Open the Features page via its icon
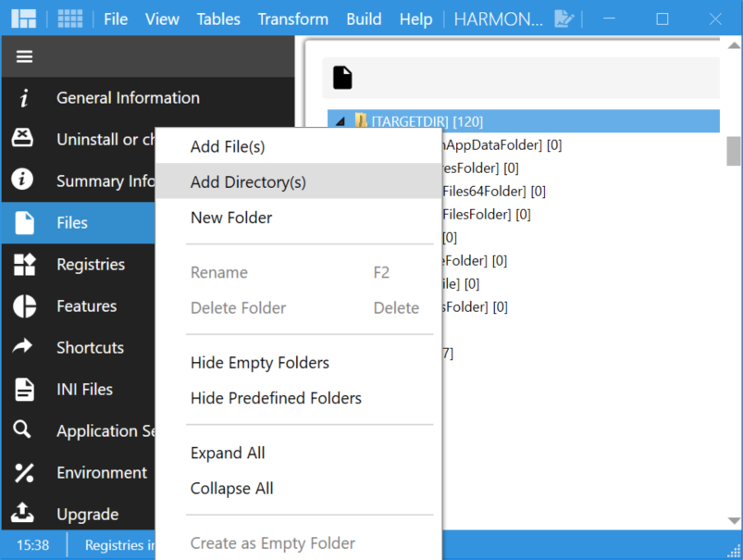Viewport: 743px width, 560px height. pos(22,305)
